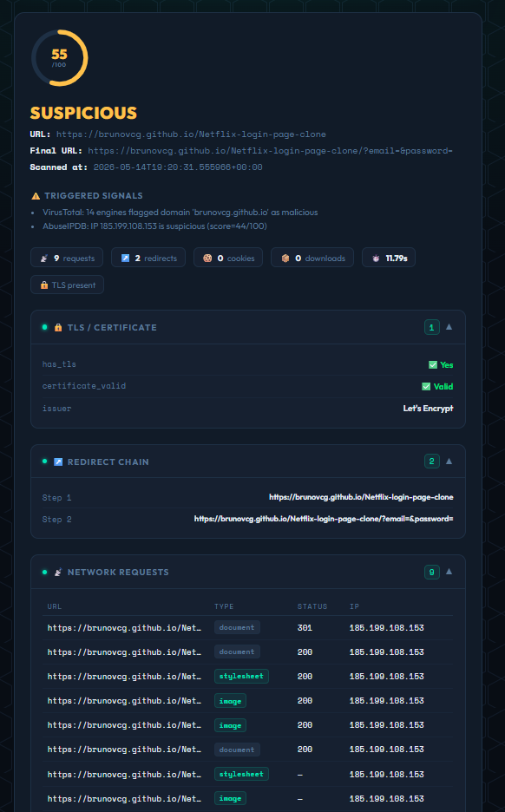The width and height of the screenshot is (505, 812).
Task: Click the 55/100 risk score gauge
Action: click(60, 58)
